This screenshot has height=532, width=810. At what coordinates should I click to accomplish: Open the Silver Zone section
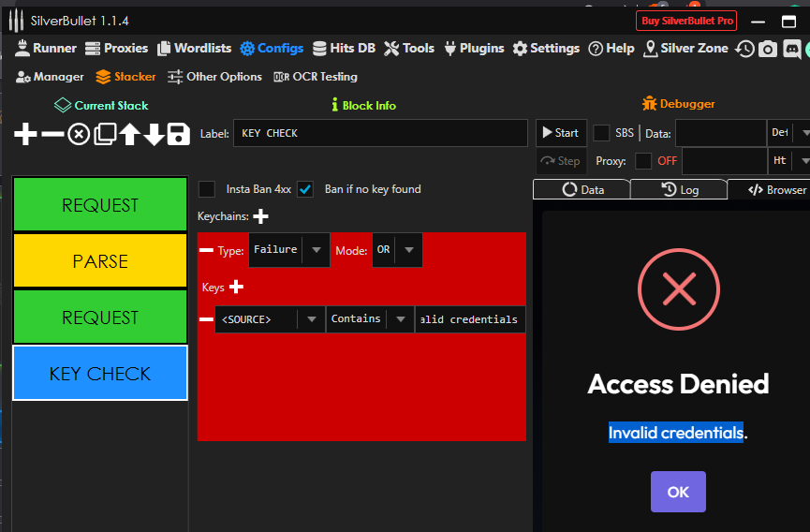[686, 48]
